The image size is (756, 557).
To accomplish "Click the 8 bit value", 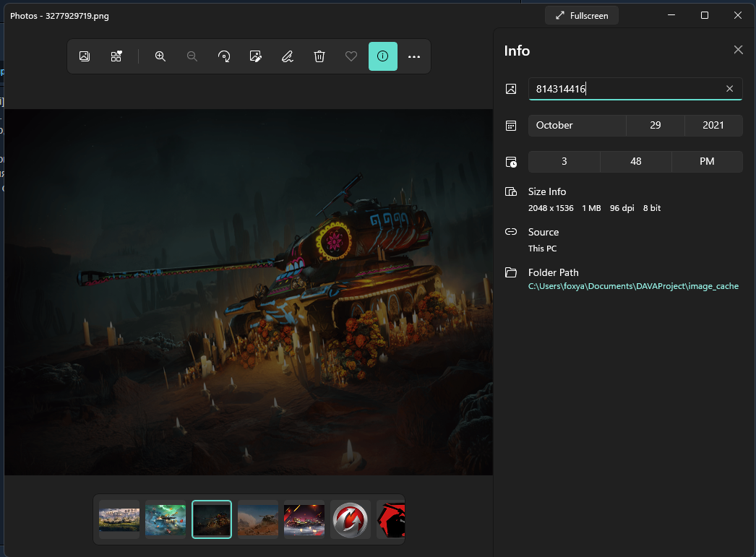I will click(x=652, y=208).
